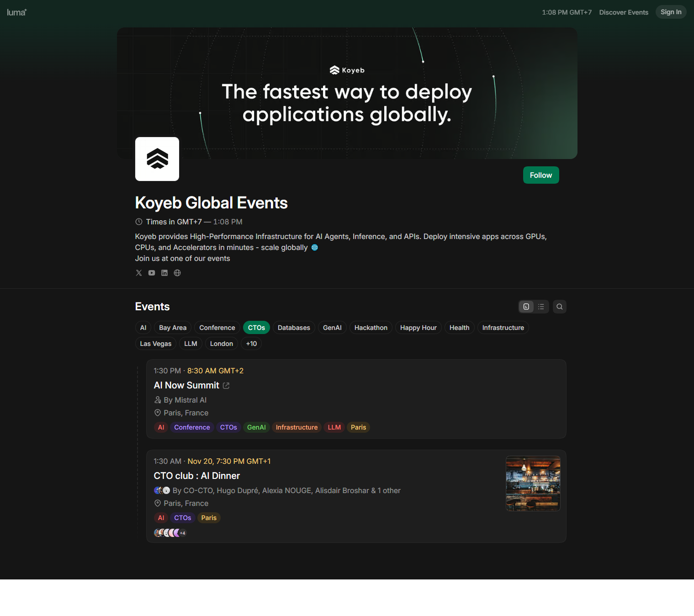Open the AI Dinner restaurant thumbnail
The width and height of the screenshot is (694, 616).
533,483
